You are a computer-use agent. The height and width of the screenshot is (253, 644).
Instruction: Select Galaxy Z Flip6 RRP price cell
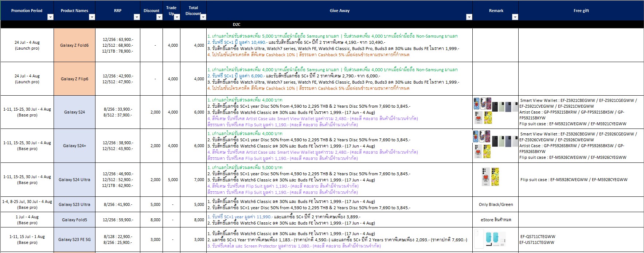click(x=118, y=79)
